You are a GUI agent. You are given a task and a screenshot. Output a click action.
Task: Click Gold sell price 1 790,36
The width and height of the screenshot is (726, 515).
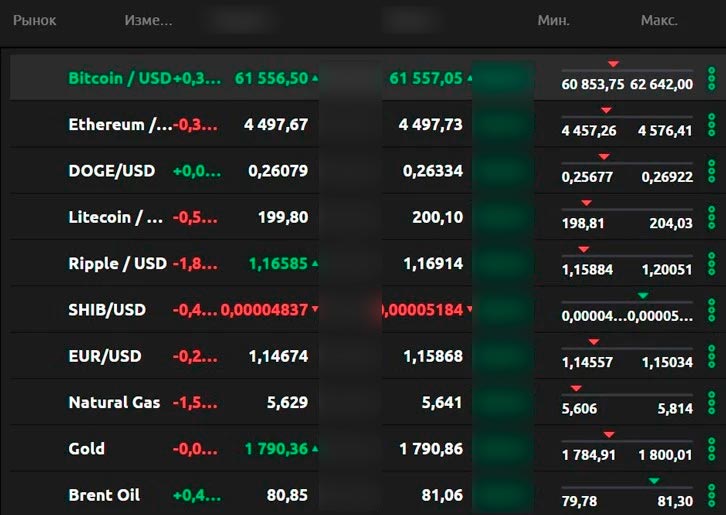(276, 449)
